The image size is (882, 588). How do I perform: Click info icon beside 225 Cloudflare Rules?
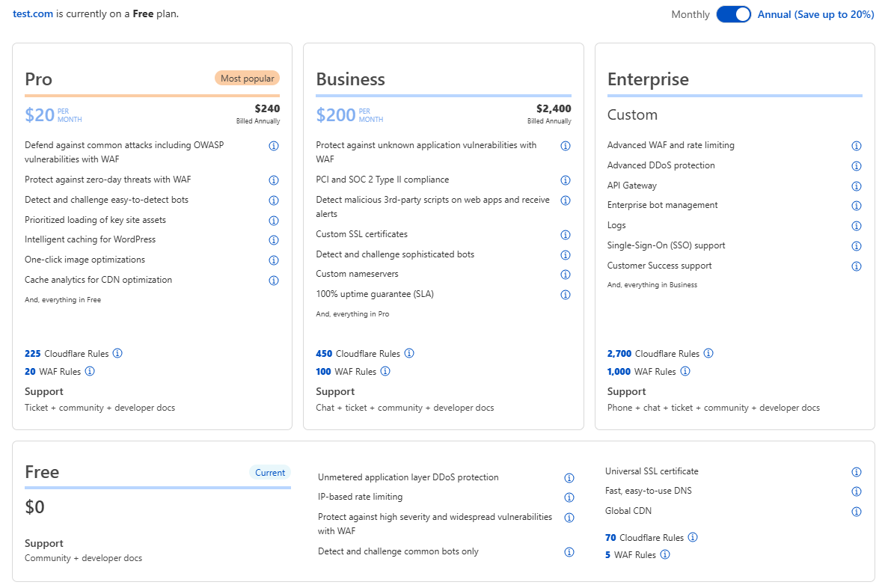(117, 353)
